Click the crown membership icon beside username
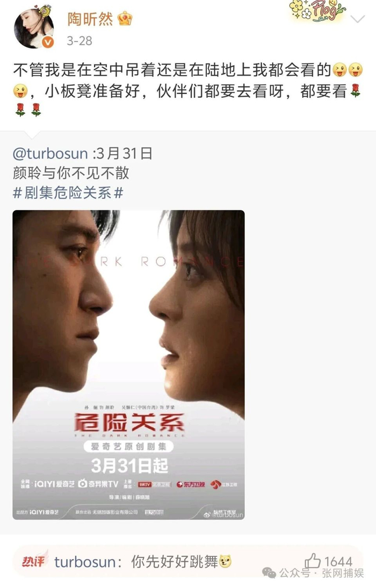This screenshot has width=376, height=588. coord(125,18)
